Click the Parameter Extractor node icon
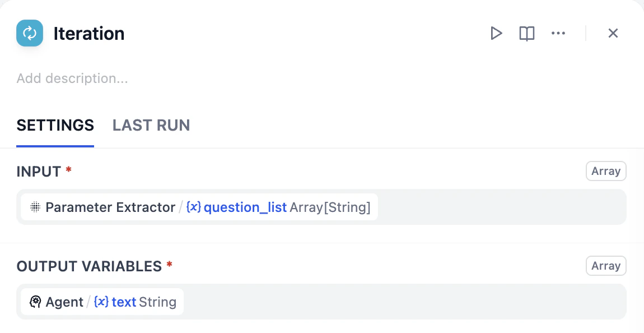This screenshot has height=333, width=644. (x=35, y=207)
